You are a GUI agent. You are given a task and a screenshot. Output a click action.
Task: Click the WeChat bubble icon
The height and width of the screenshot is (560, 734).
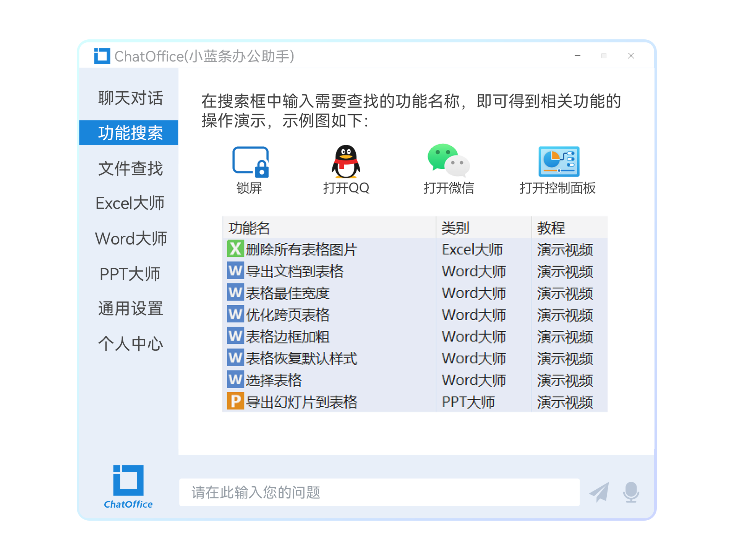[x=449, y=160]
